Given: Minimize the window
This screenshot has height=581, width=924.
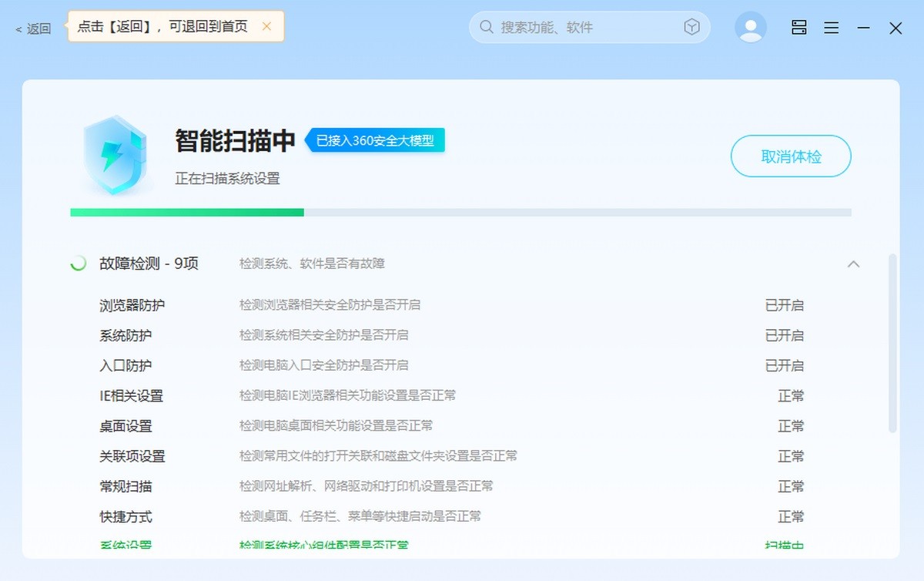Looking at the screenshot, I should (864, 28).
